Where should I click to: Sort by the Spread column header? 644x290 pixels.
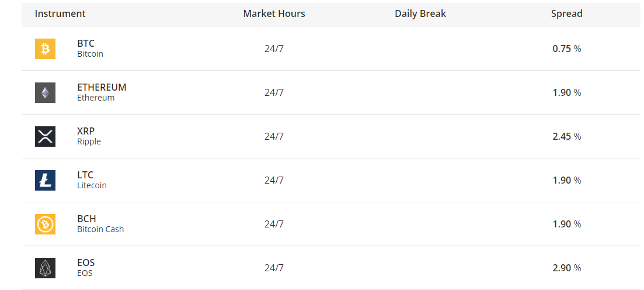[567, 13]
